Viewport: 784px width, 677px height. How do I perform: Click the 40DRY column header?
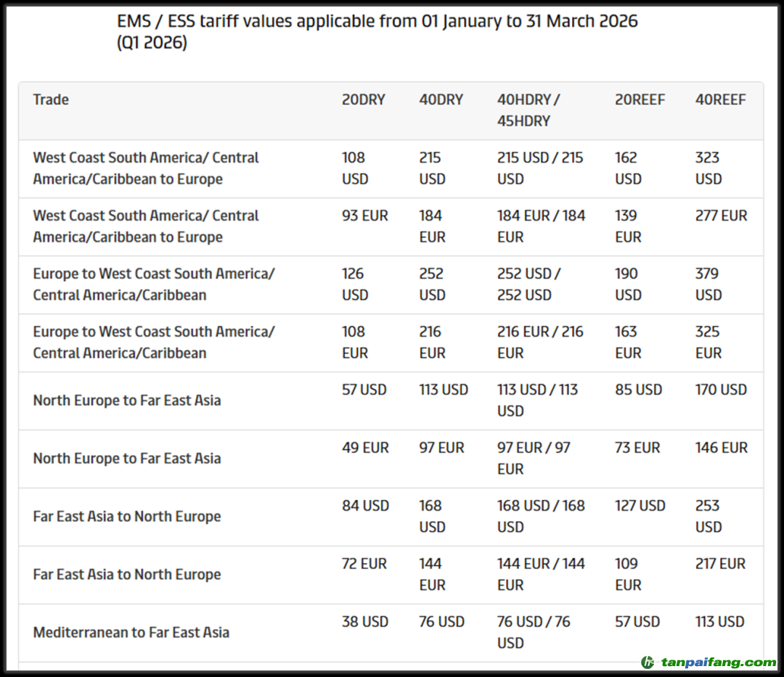441,100
